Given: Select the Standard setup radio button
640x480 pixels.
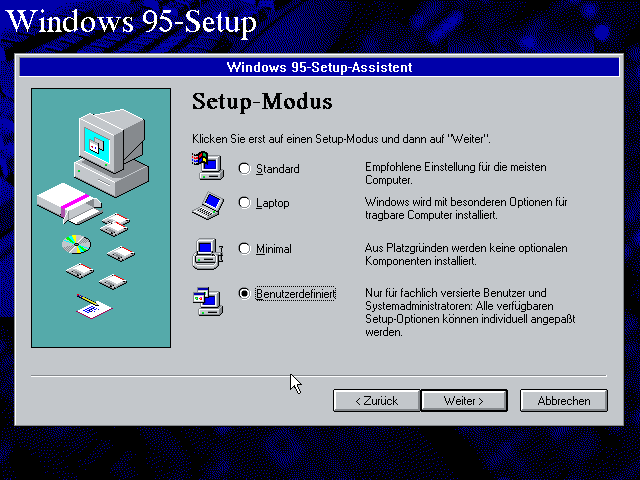Looking at the screenshot, I should [244, 169].
